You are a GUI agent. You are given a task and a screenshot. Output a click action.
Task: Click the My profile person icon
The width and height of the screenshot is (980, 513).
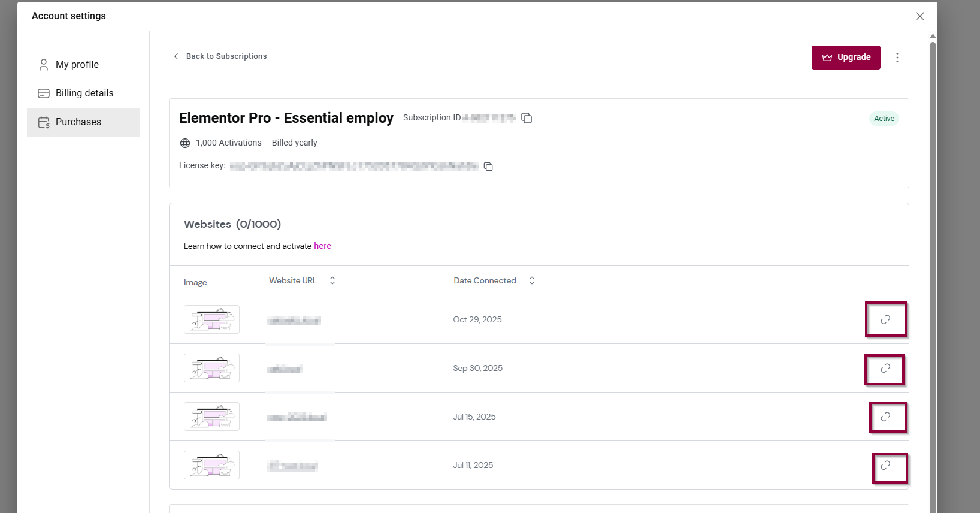click(43, 64)
